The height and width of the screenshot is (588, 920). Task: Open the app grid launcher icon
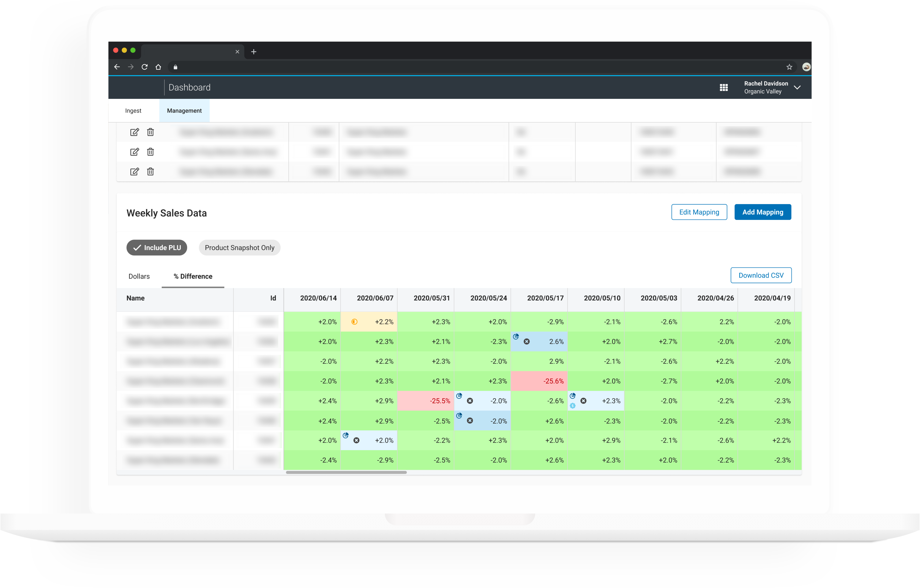pos(724,87)
